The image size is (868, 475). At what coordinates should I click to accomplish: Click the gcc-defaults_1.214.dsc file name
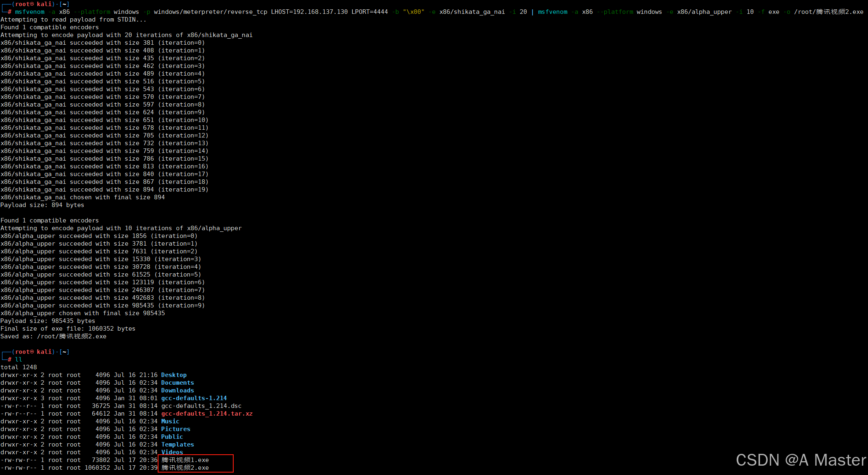pos(201,406)
